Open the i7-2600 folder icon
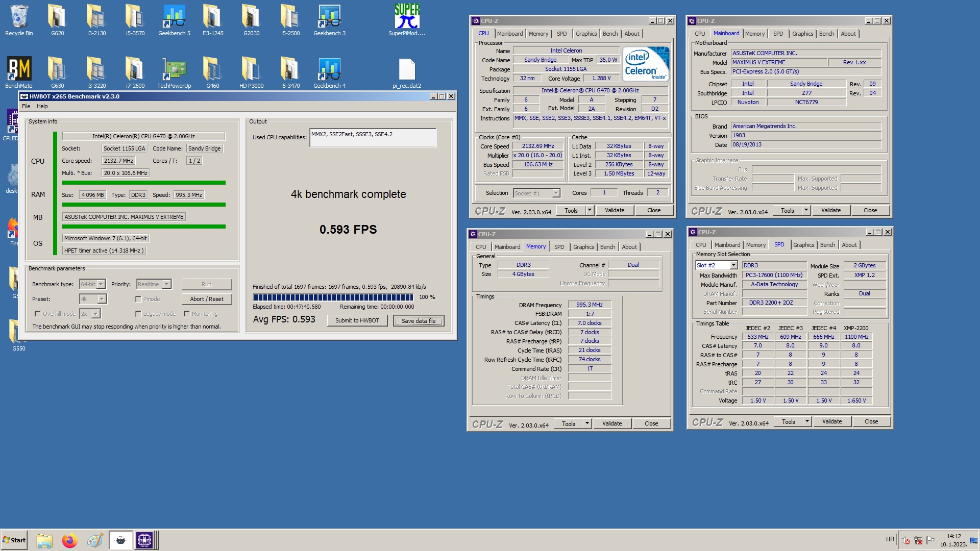The height and width of the screenshot is (551, 980). tap(135, 72)
